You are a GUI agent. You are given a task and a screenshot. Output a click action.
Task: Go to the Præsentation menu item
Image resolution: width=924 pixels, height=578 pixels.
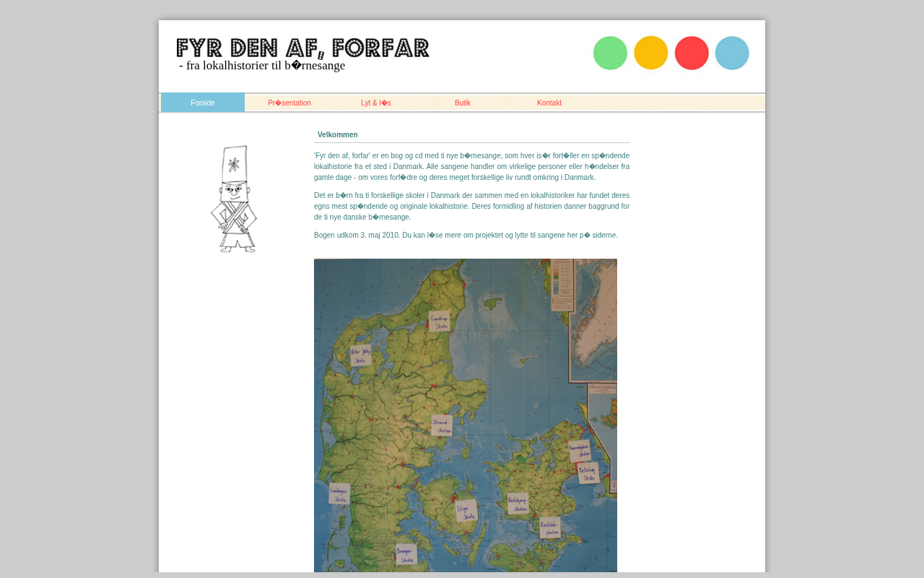pyautogui.click(x=289, y=103)
